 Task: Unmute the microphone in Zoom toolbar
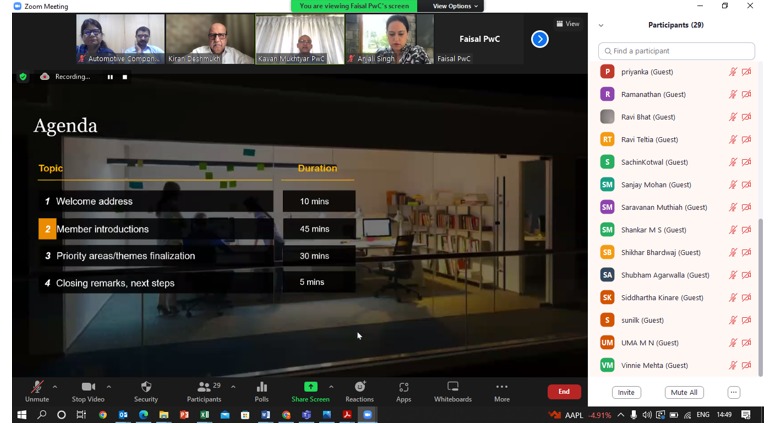tap(37, 388)
